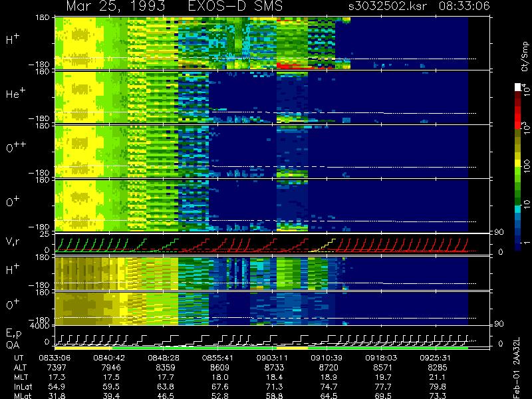The image size is (532, 399).
Task: Click MLT value '21.1'
Action: [438, 377]
